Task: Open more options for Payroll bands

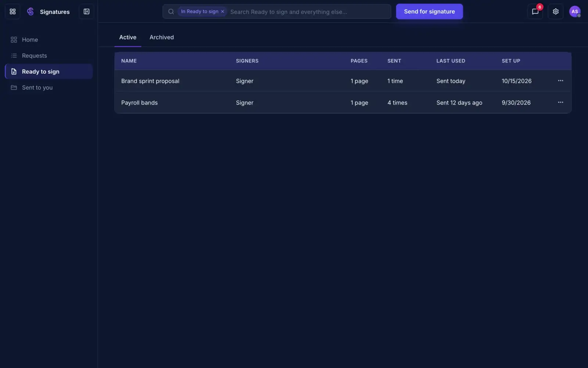Action: pos(560,102)
